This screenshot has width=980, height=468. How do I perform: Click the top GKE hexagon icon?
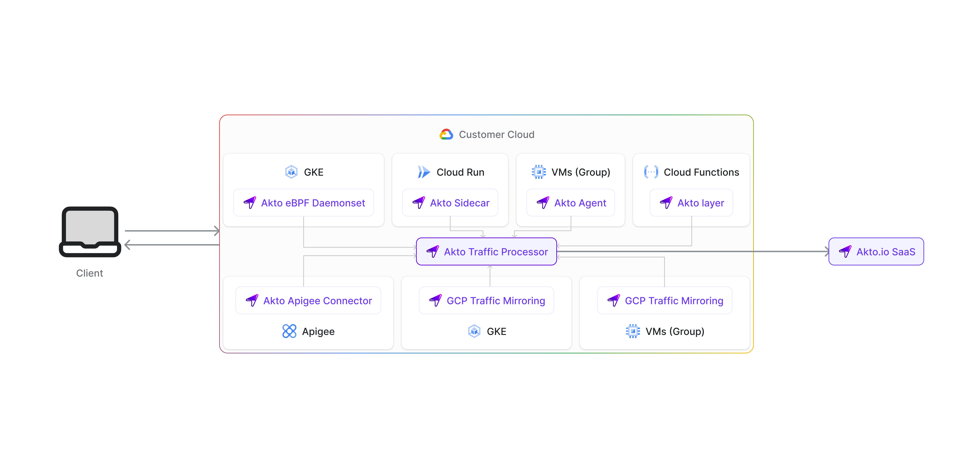point(291,172)
